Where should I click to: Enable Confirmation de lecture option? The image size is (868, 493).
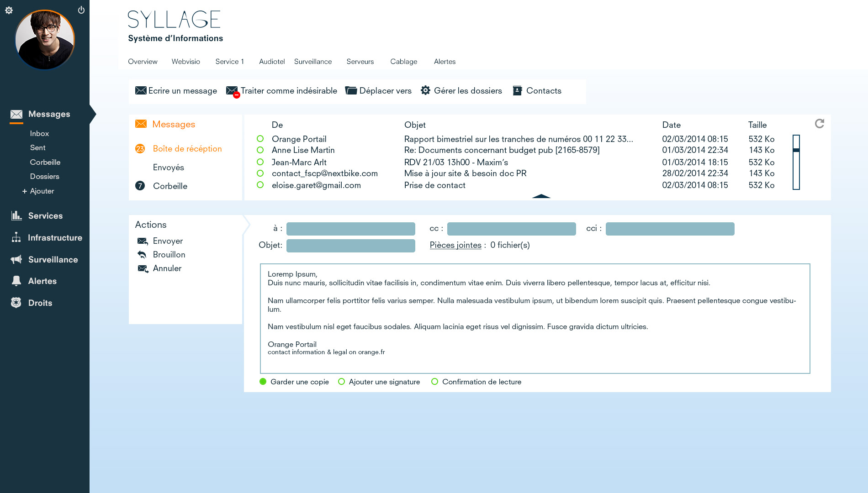(434, 382)
